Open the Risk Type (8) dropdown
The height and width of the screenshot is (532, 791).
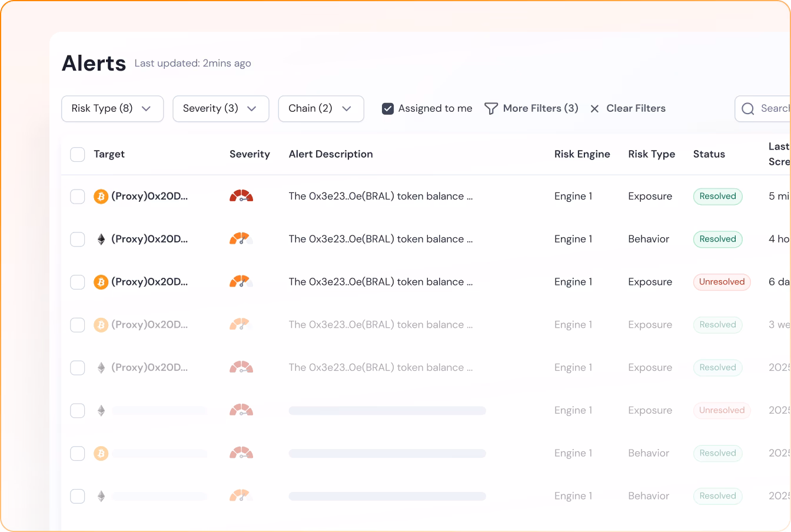112,109
